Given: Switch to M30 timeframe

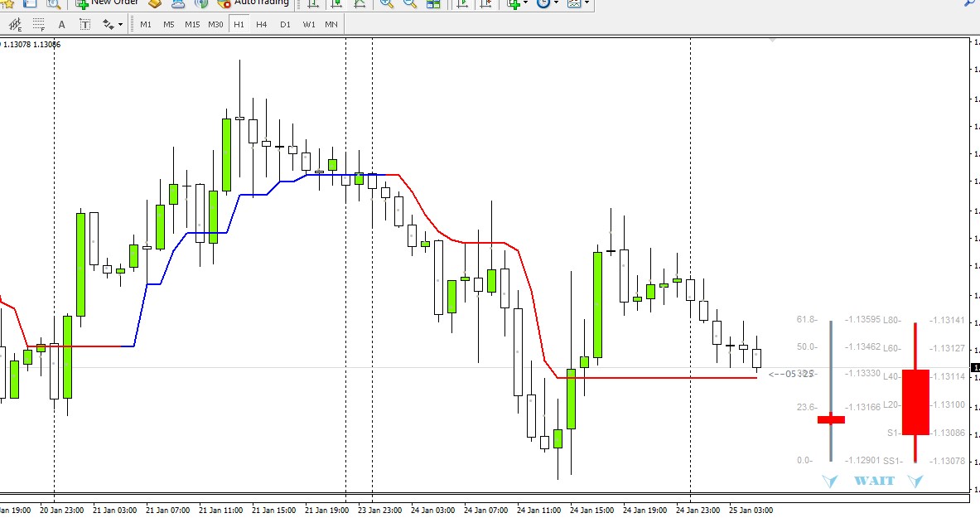Looking at the screenshot, I should (x=215, y=24).
